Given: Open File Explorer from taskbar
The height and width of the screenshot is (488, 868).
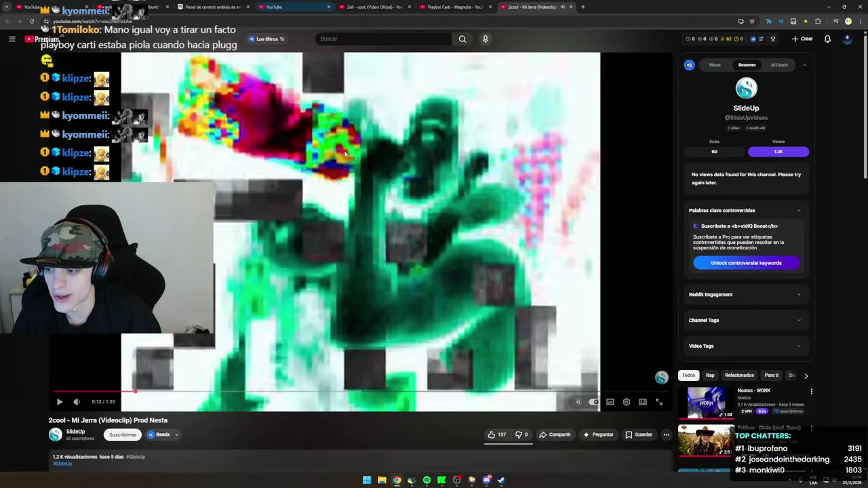Looking at the screenshot, I should 382,480.
